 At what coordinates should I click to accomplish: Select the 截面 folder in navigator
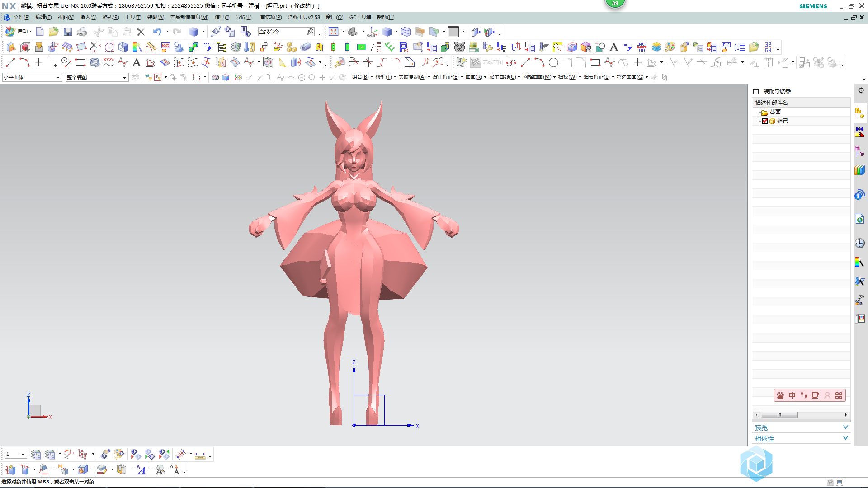(771, 112)
